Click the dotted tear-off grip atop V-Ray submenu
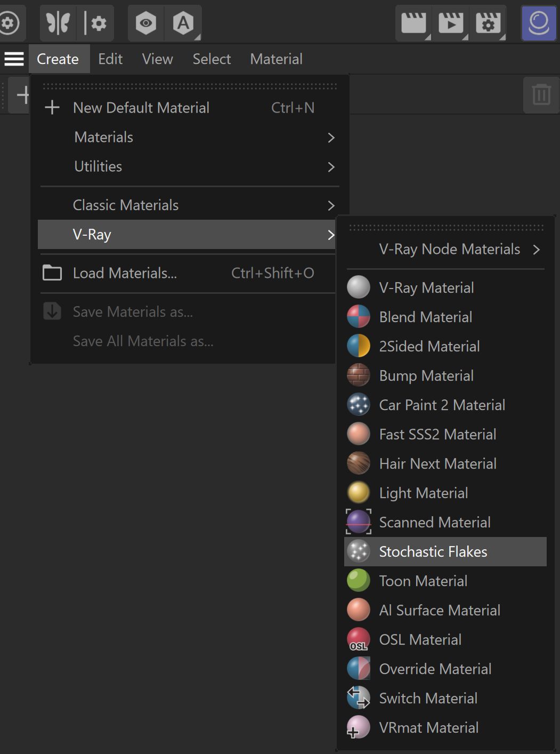560x754 pixels. 447,228
